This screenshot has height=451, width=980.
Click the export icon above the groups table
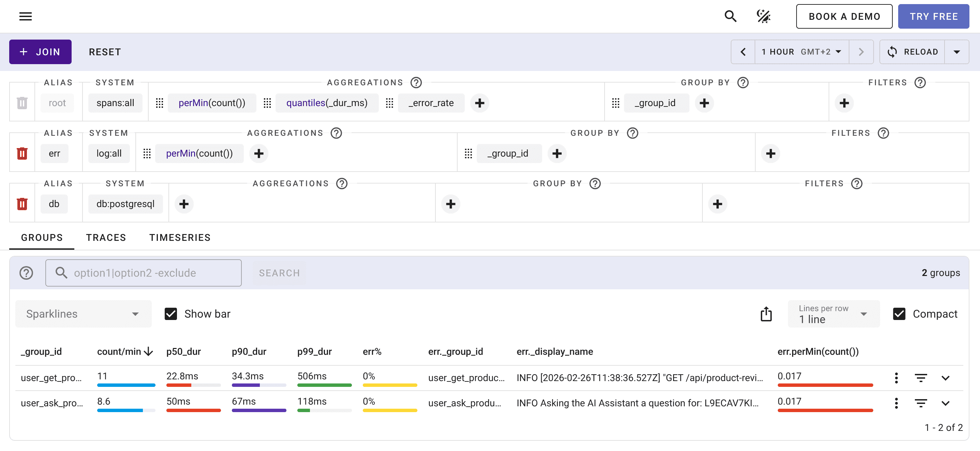pyautogui.click(x=766, y=314)
